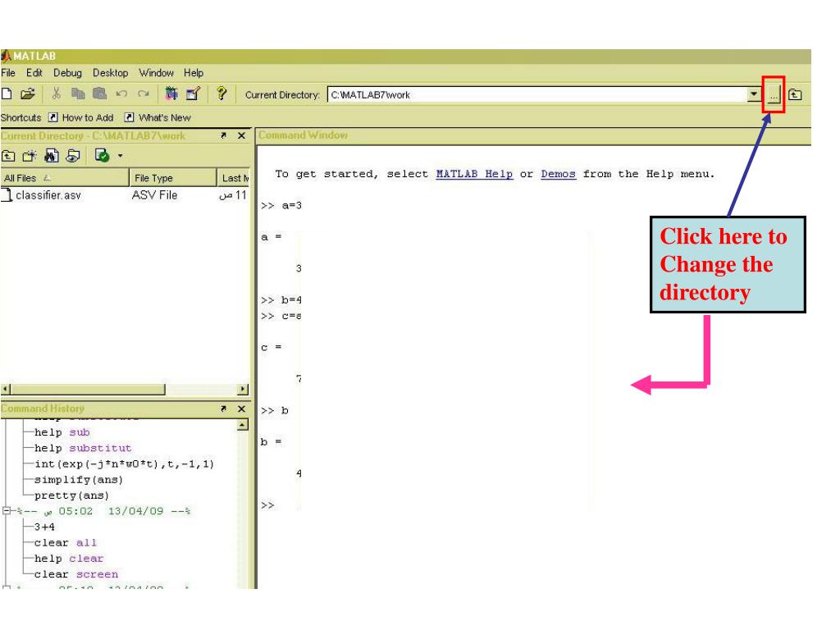Close the Current Directory panel

click(242, 136)
